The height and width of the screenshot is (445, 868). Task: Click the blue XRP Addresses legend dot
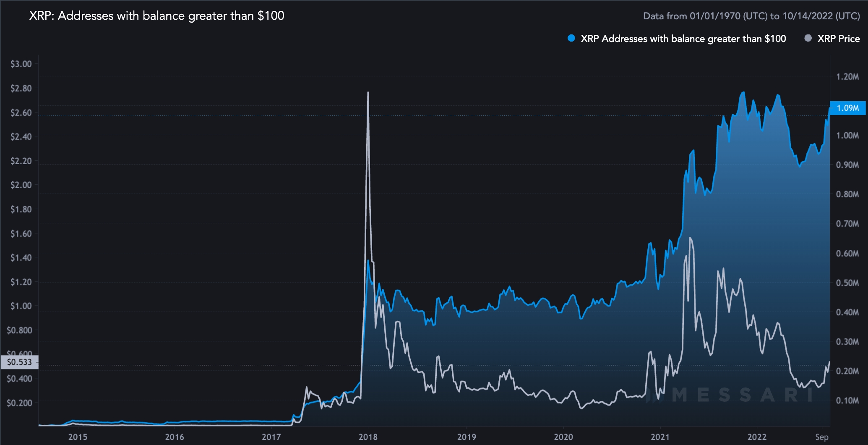point(571,38)
